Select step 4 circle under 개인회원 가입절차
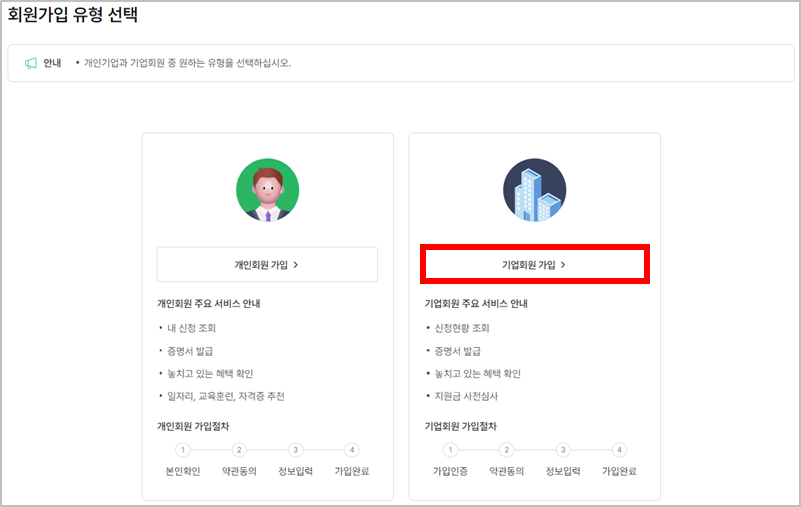Image resolution: width=801 pixels, height=507 pixels. click(x=351, y=450)
